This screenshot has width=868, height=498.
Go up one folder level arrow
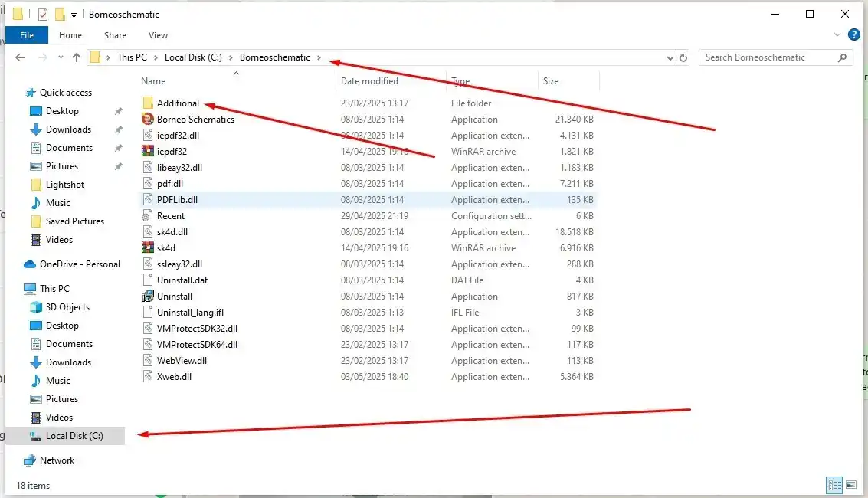77,57
